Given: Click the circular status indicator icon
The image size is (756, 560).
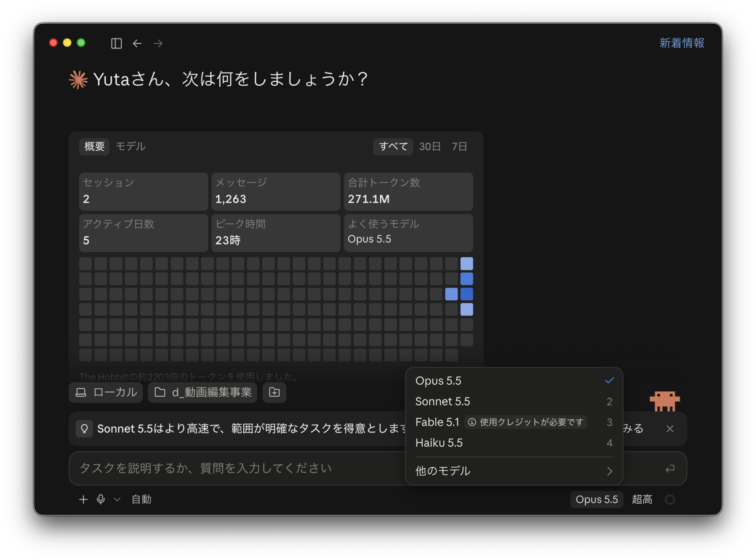Looking at the screenshot, I should point(670,499).
